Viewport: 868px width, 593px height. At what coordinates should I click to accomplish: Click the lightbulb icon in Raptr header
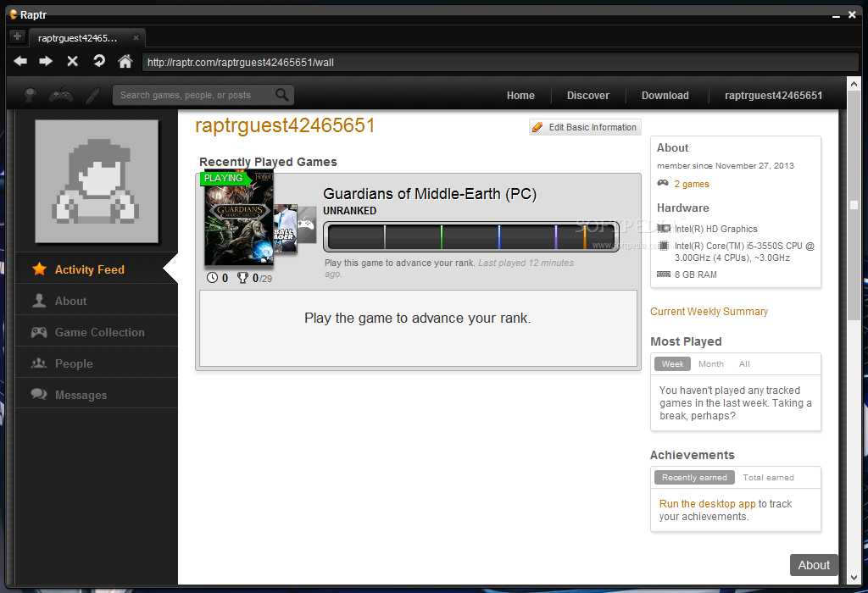coord(31,95)
